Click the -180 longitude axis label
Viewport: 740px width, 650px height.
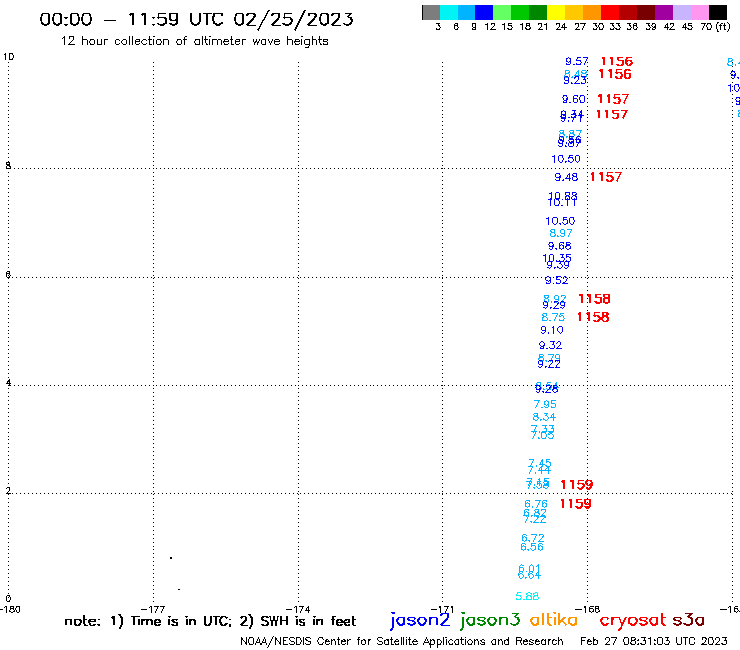click(x=10, y=609)
